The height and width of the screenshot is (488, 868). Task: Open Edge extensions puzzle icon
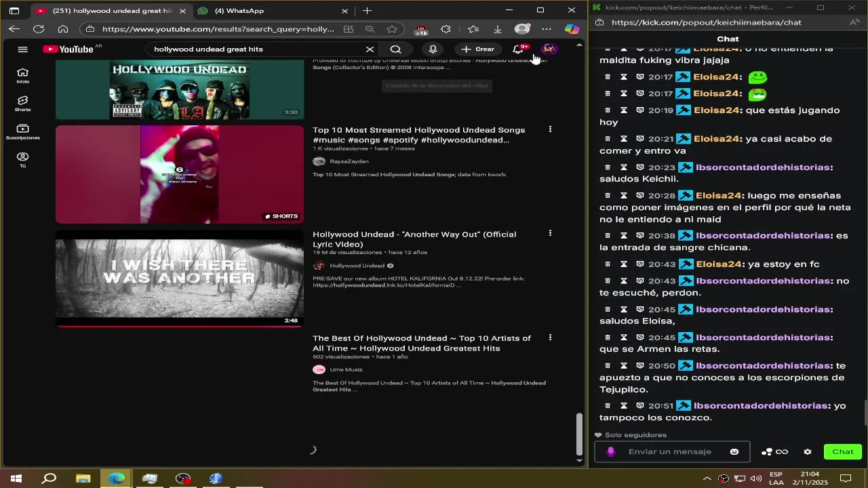click(446, 29)
